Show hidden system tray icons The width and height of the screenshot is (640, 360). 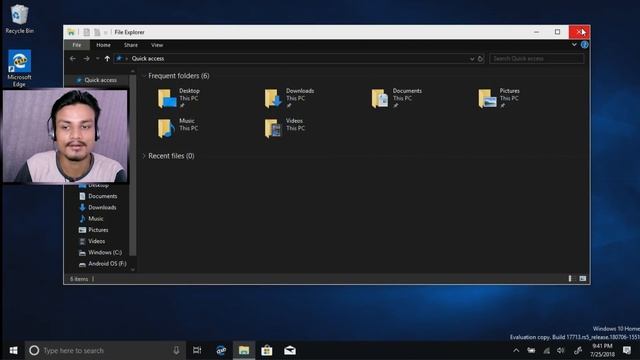coord(516,350)
